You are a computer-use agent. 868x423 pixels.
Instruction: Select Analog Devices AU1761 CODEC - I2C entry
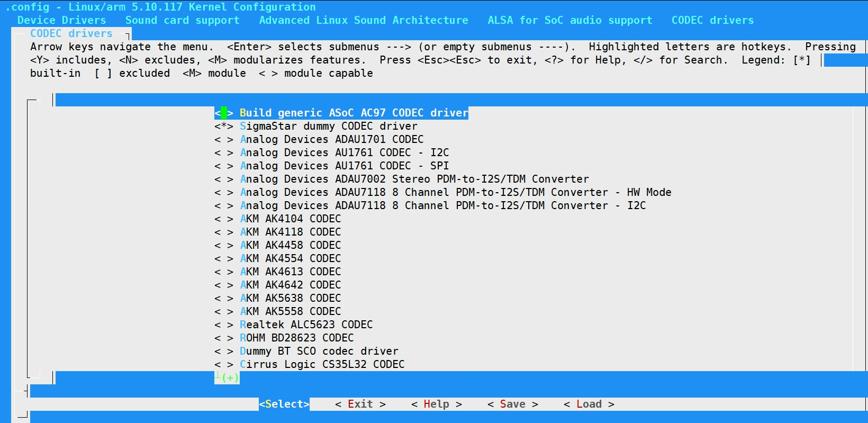[345, 152]
